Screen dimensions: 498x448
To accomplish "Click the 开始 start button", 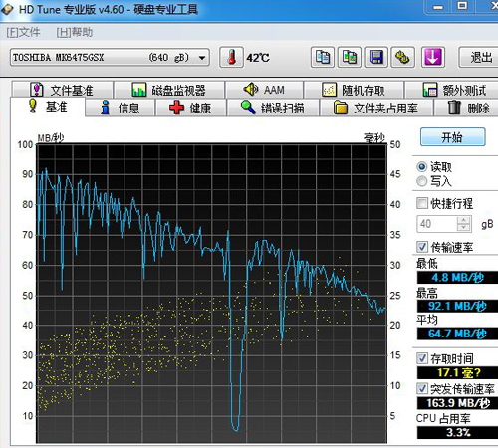I will coord(453,137).
